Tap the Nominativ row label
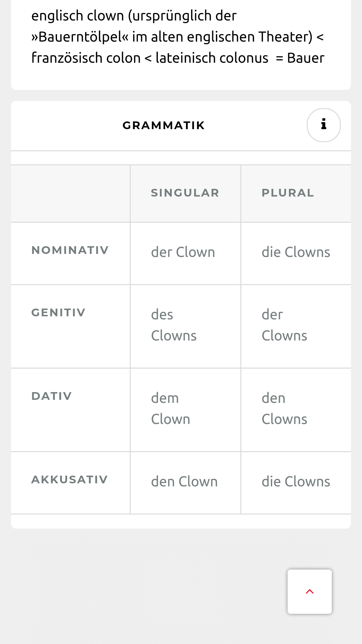362x644 pixels. pos(70,250)
